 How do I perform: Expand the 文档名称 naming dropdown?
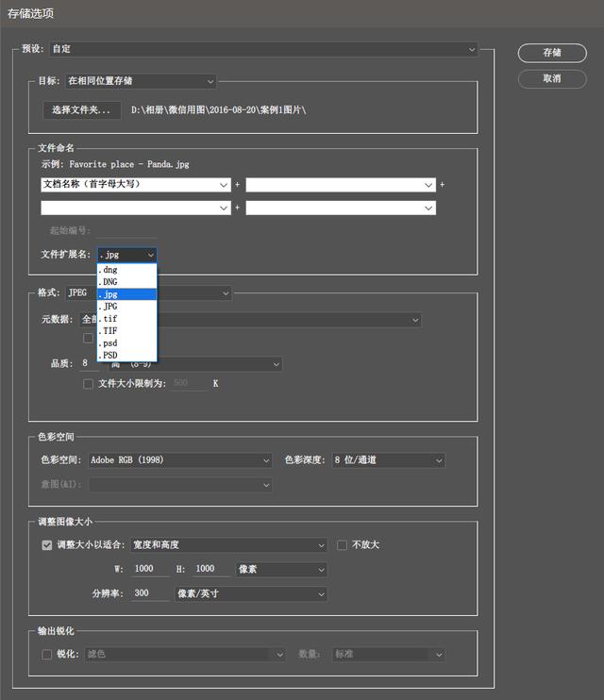pyautogui.click(x=136, y=185)
